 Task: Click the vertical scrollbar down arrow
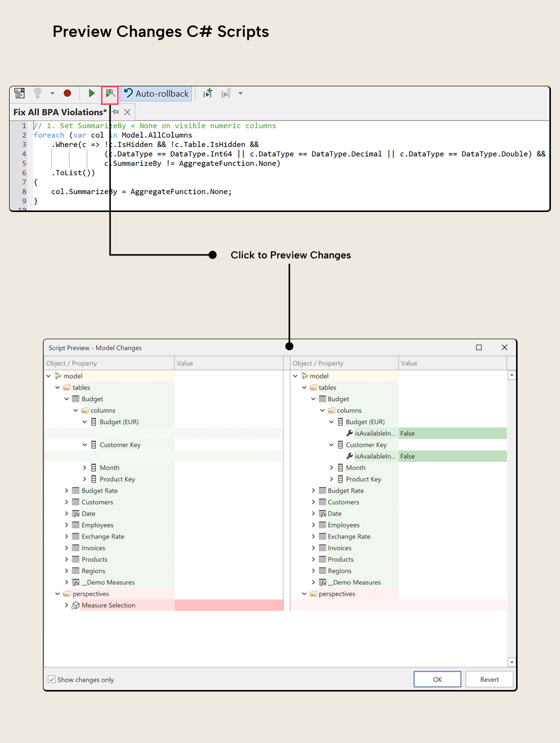512,662
